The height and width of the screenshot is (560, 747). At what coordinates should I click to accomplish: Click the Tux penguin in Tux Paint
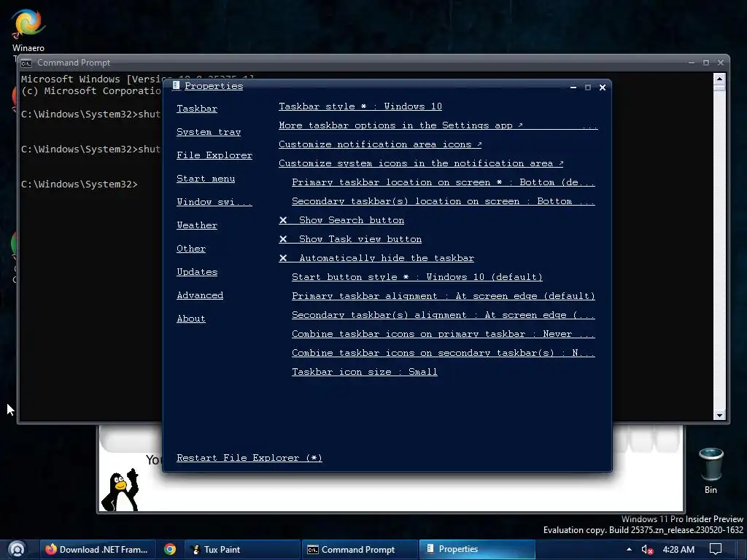120,490
